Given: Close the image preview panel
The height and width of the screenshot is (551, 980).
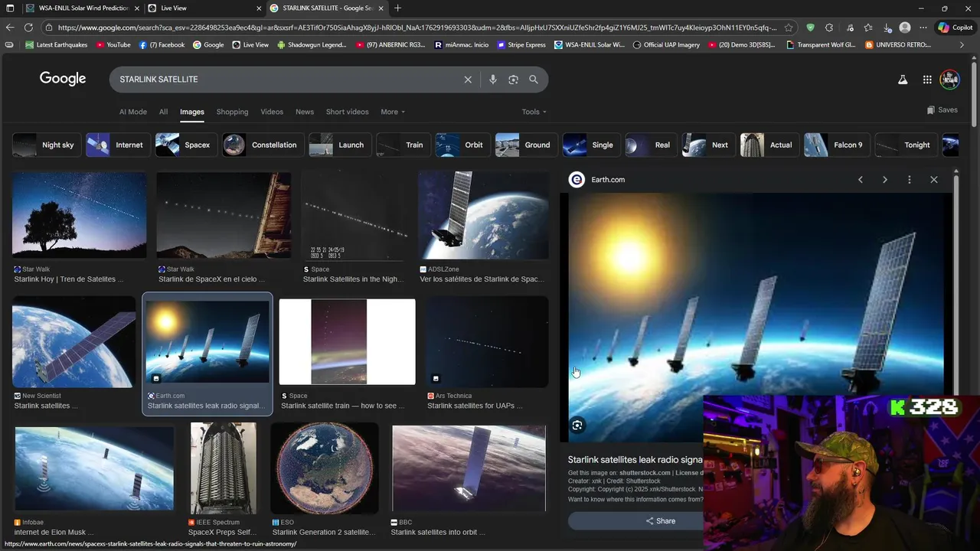Looking at the screenshot, I should coord(934,180).
